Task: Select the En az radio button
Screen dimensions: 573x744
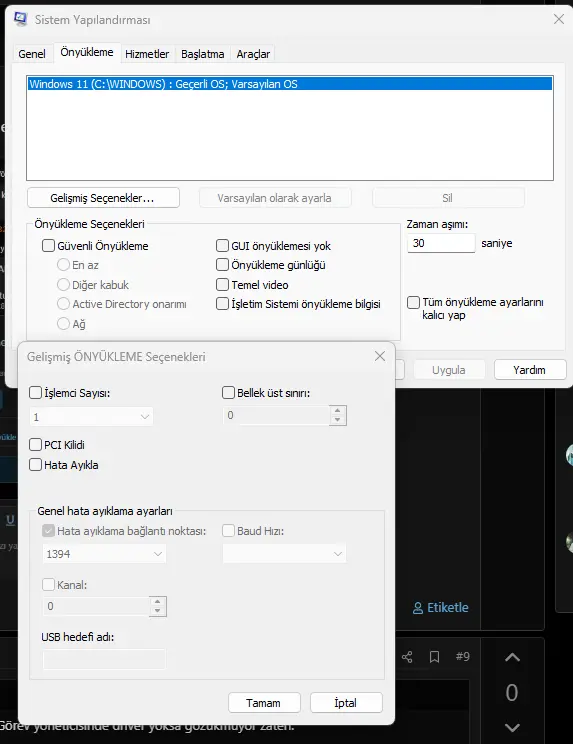Action: 63,265
